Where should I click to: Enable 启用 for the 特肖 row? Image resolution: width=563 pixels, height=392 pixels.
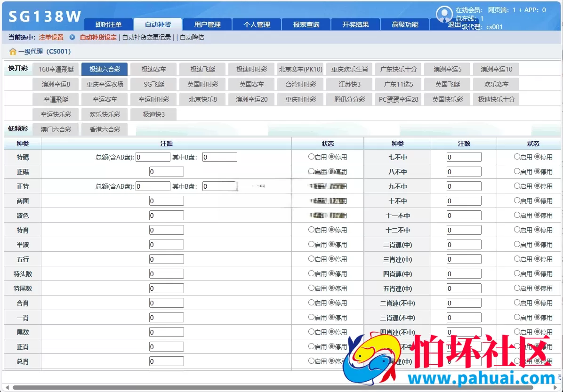click(x=311, y=230)
